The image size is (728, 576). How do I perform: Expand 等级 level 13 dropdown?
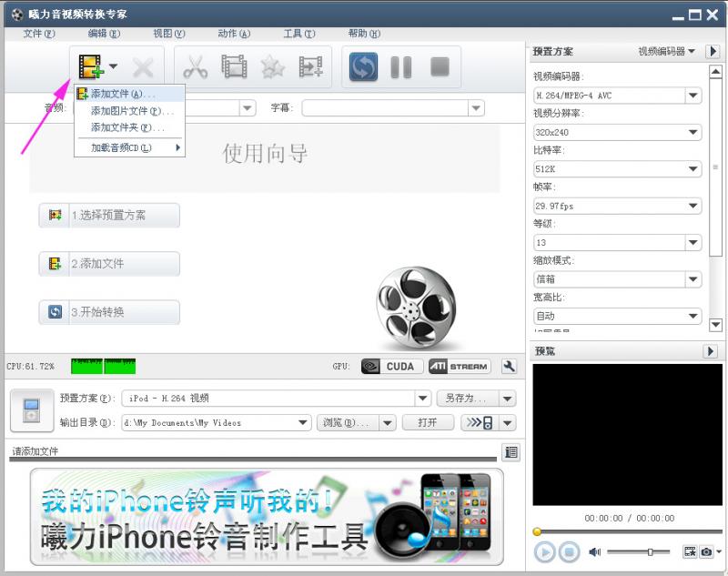coord(693,242)
